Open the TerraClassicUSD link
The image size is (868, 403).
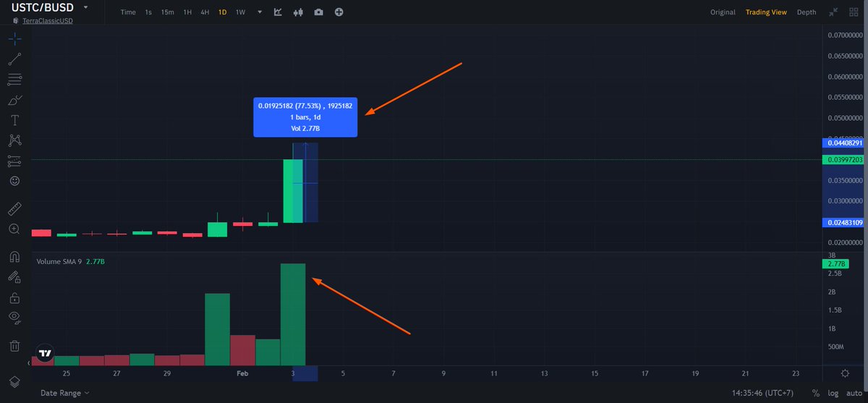[x=47, y=21]
